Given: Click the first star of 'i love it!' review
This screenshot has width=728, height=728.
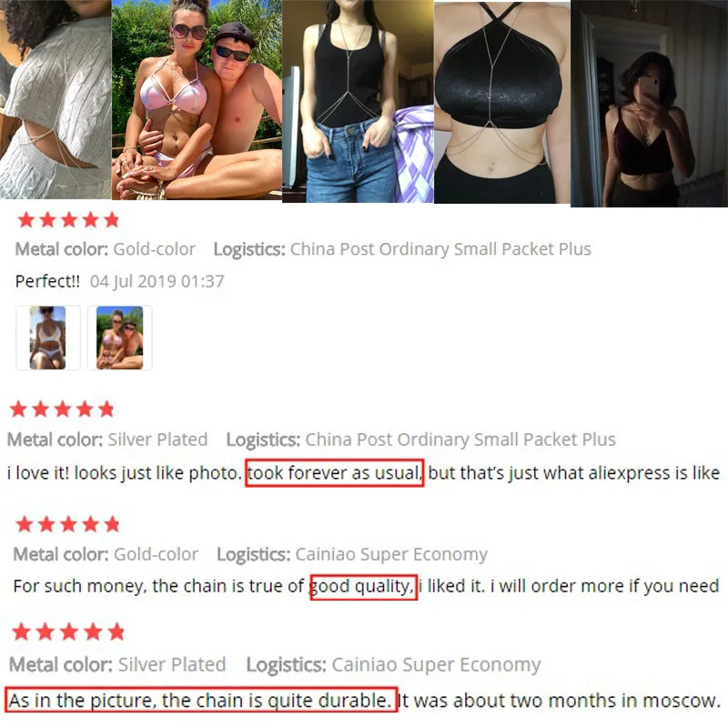Looking at the screenshot, I should point(18,409).
